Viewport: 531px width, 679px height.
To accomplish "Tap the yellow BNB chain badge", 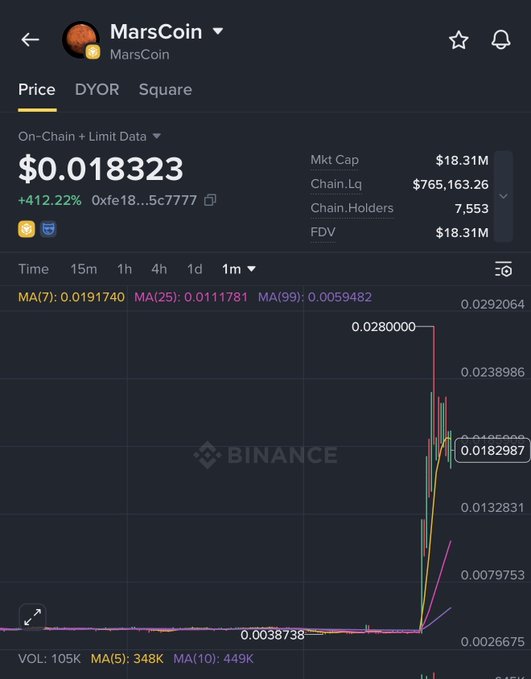I will click(x=26, y=229).
